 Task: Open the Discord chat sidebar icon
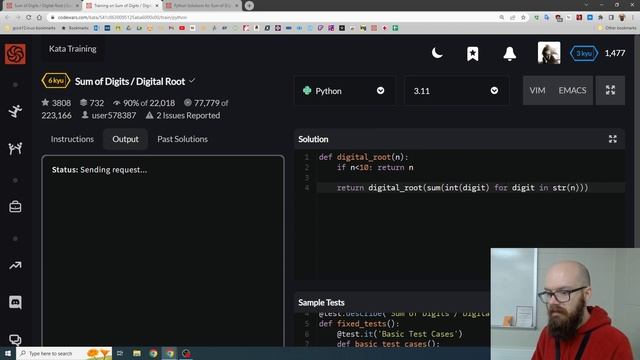(15, 302)
